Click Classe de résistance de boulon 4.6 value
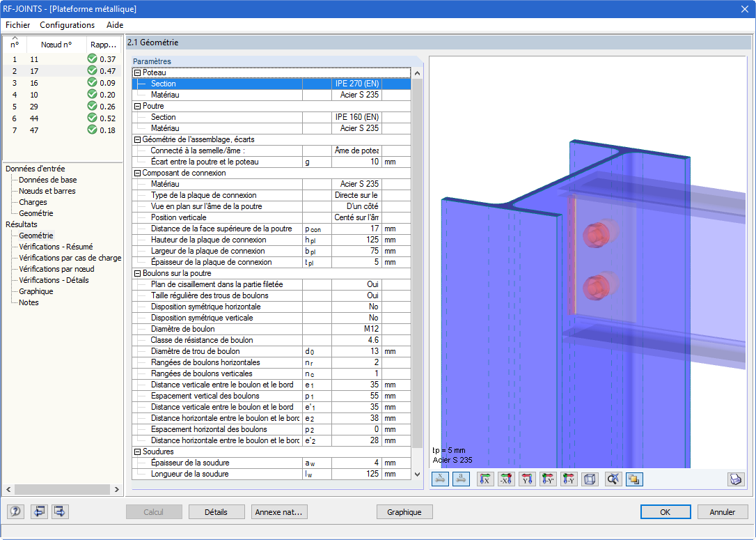 357,340
